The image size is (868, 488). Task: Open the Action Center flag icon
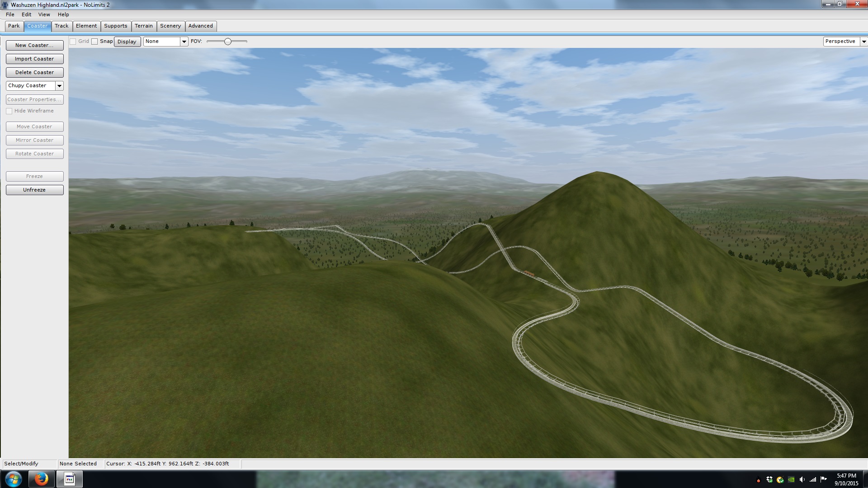click(824, 479)
